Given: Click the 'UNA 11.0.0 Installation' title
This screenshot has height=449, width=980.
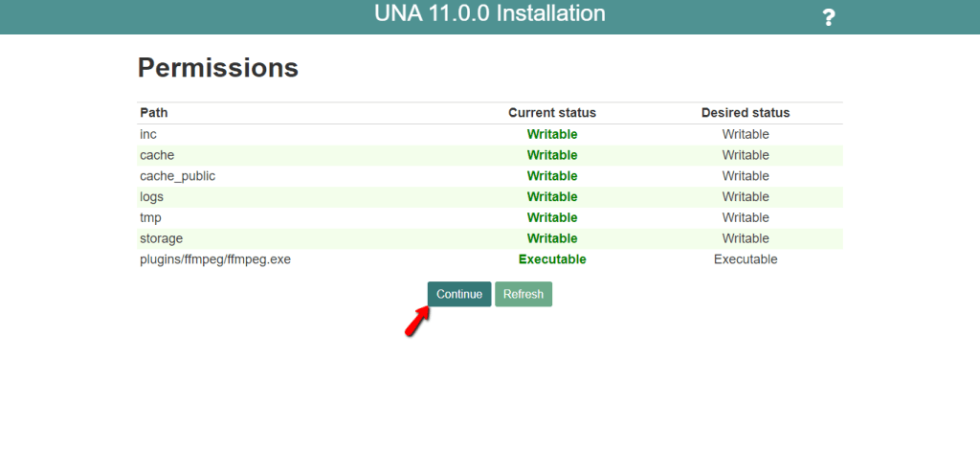Looking at the screenshot, I should 490,13.
